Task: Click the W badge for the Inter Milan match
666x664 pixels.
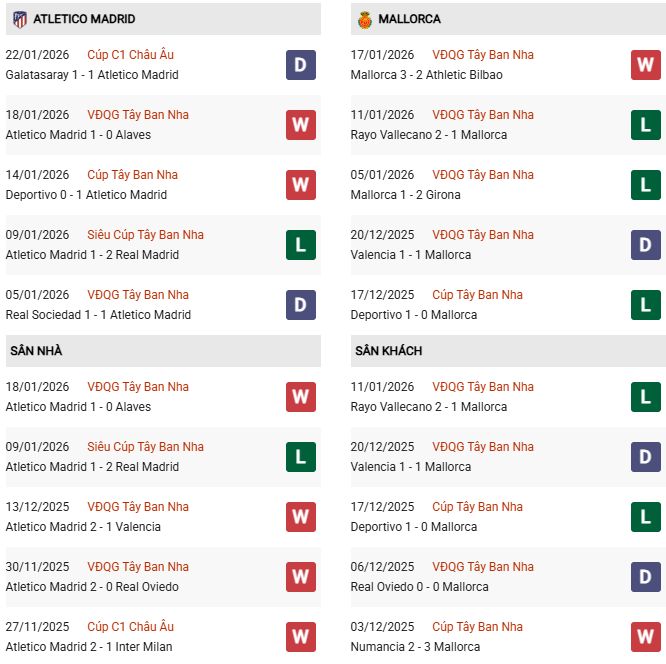Action: point(301,637)
